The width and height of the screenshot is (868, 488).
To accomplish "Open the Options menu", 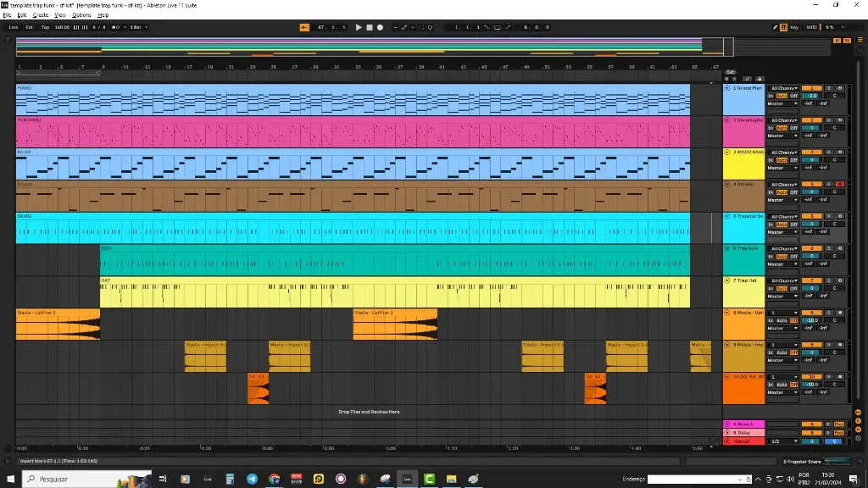I will [x=81, y=15].
